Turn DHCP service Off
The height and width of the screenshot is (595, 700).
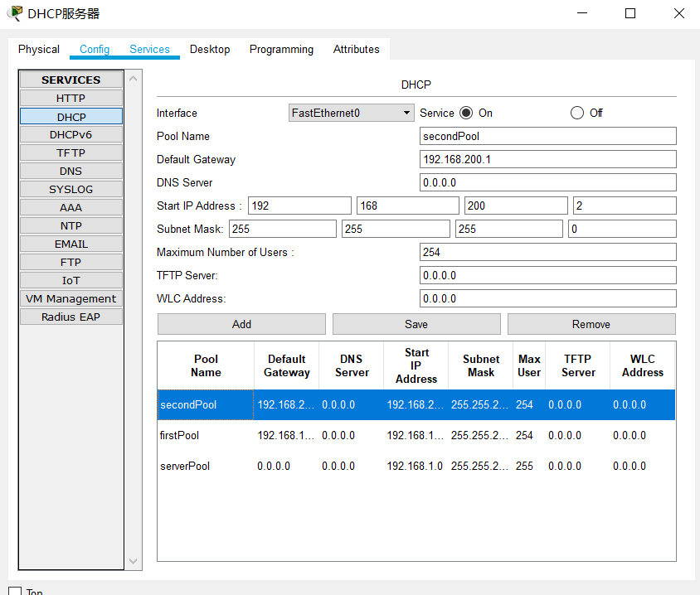(x=576, y=113)
